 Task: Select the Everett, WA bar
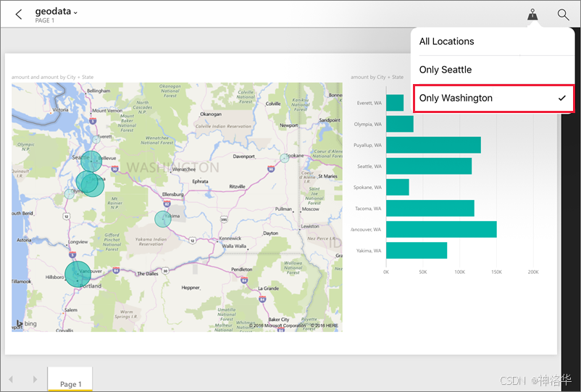click(x=395, y=103)
